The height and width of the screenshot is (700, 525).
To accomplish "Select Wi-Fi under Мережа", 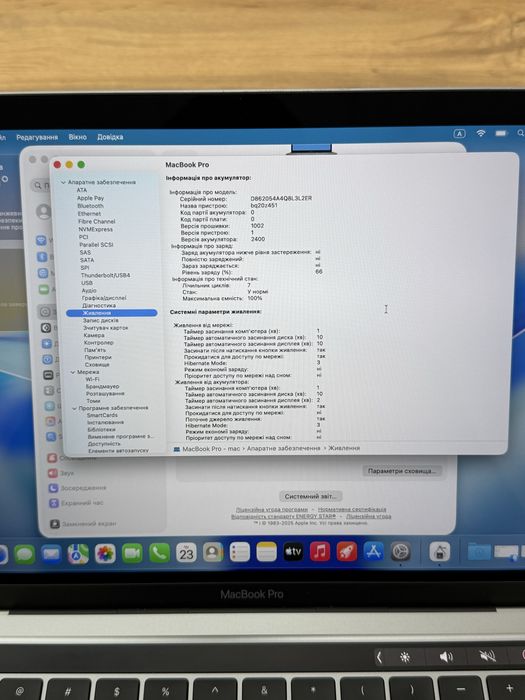I will [x=93, y=379].
